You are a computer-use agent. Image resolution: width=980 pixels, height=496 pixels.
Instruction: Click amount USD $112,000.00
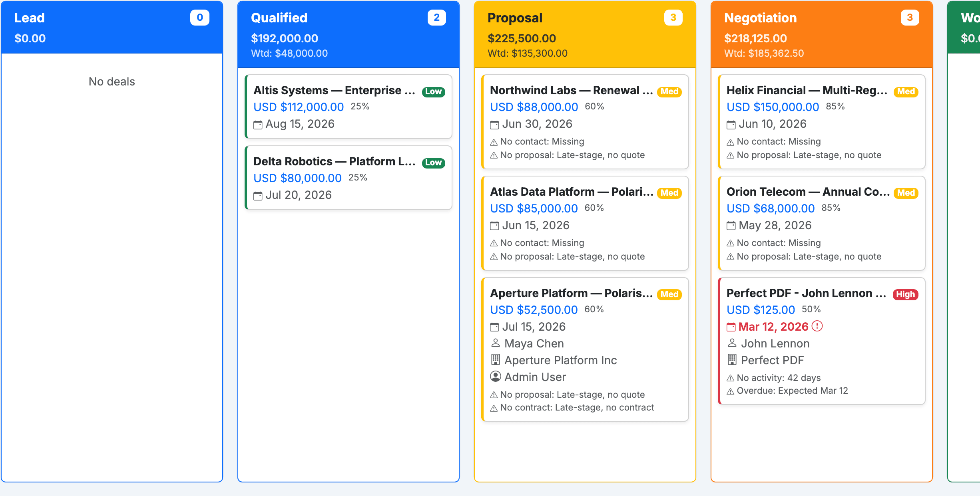point(299,107)
